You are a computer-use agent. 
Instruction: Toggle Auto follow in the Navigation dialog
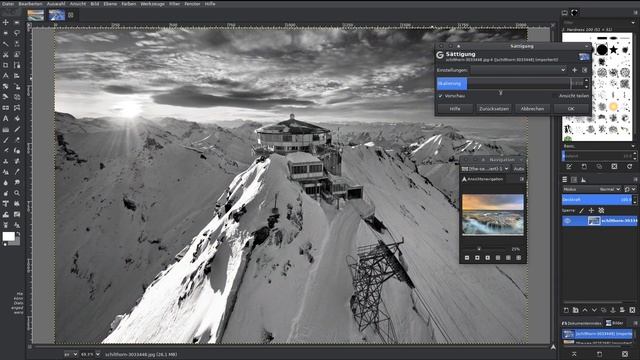coord(519,169)
